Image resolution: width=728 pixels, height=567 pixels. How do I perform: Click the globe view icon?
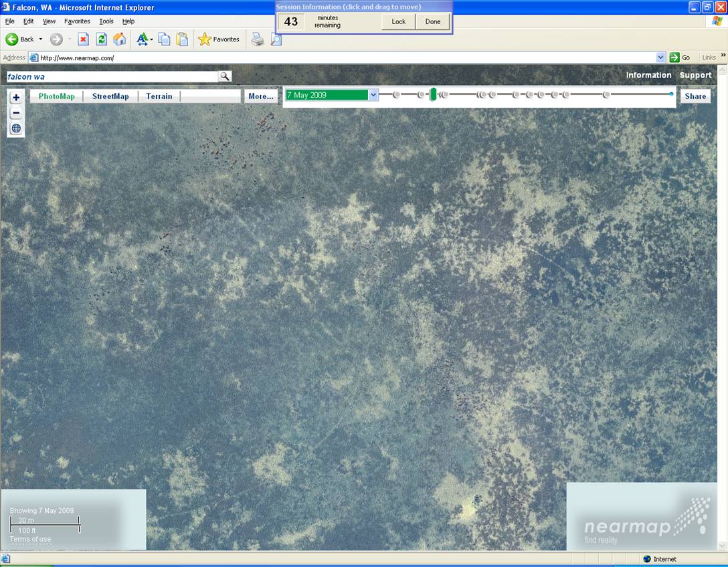tap(16, 128)
